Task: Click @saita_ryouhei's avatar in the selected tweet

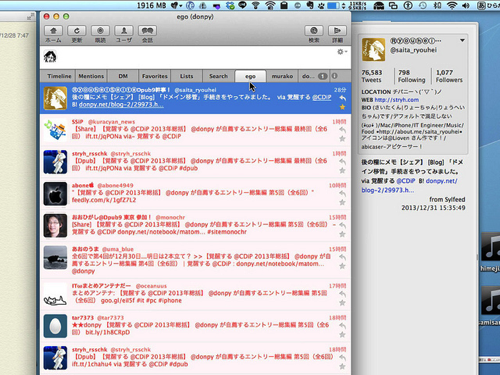Action: click(55, 98)
